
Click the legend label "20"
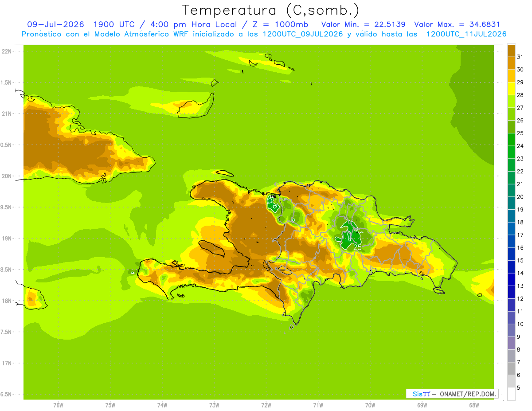click(520, 196)
